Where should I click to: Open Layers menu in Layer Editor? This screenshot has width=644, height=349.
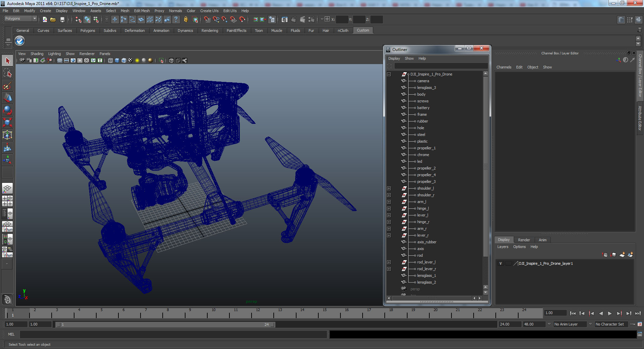point(502,247)
